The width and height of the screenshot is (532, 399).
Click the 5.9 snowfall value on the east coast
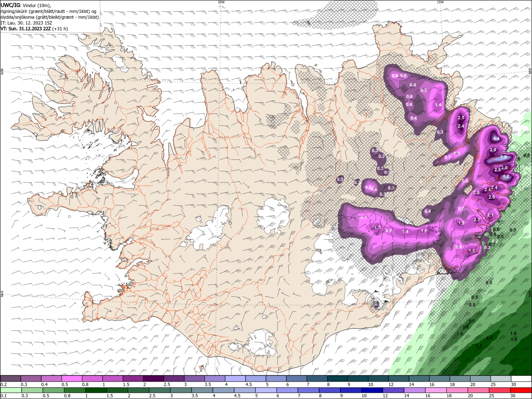click(x=503, y=157)
